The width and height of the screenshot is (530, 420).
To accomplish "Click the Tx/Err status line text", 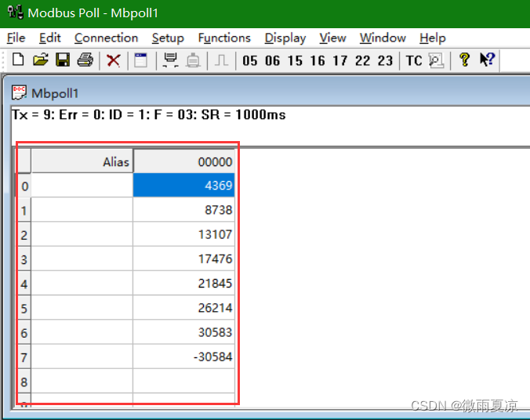I will click(x=149, y=115).
